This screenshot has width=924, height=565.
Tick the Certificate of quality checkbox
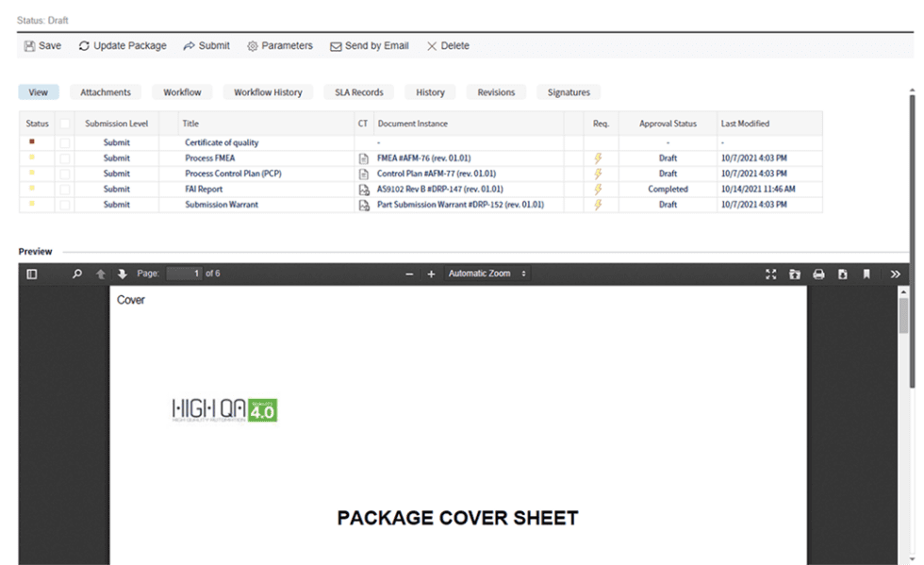tap(65, 143)
